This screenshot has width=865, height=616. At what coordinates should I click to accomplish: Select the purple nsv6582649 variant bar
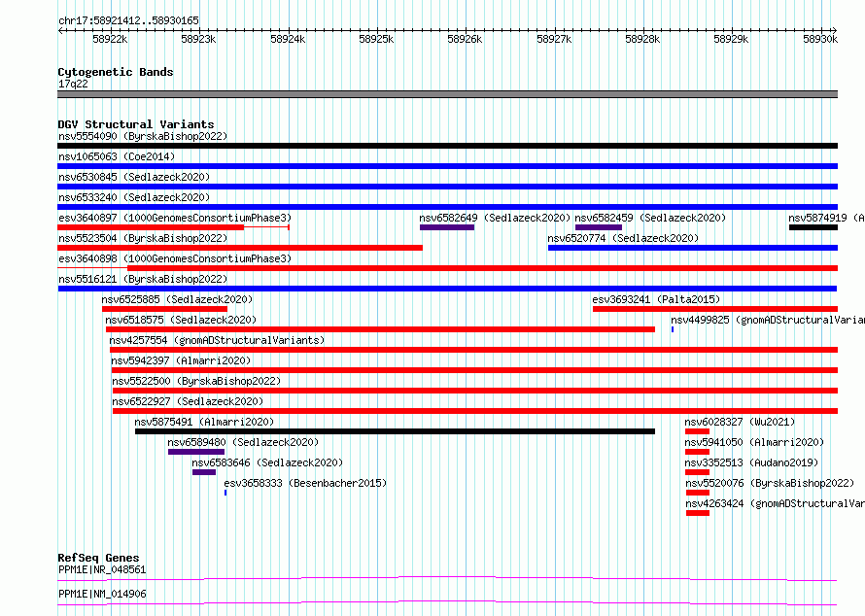click(x=447, y=227)
